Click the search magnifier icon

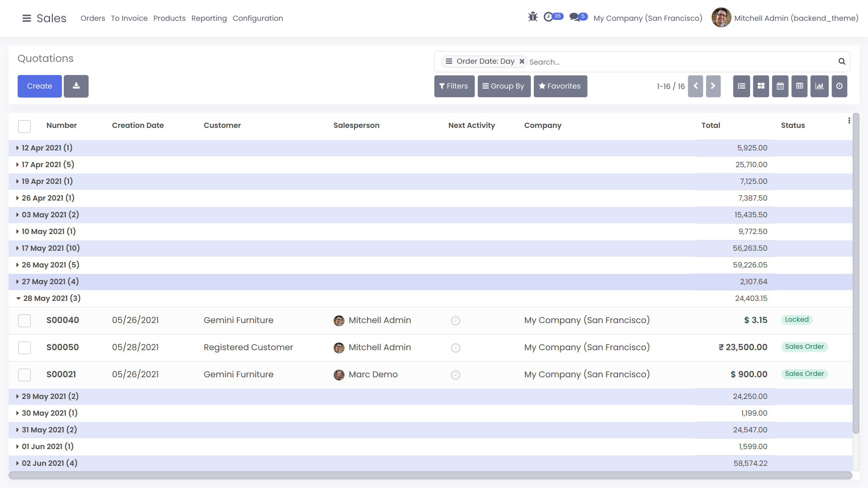click(842, 61)
